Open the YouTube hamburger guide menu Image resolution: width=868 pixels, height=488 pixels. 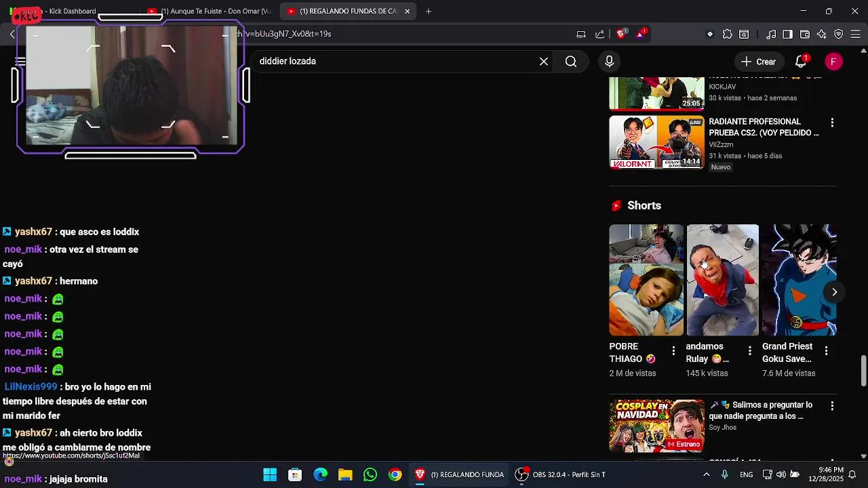(x=20, y=62)
